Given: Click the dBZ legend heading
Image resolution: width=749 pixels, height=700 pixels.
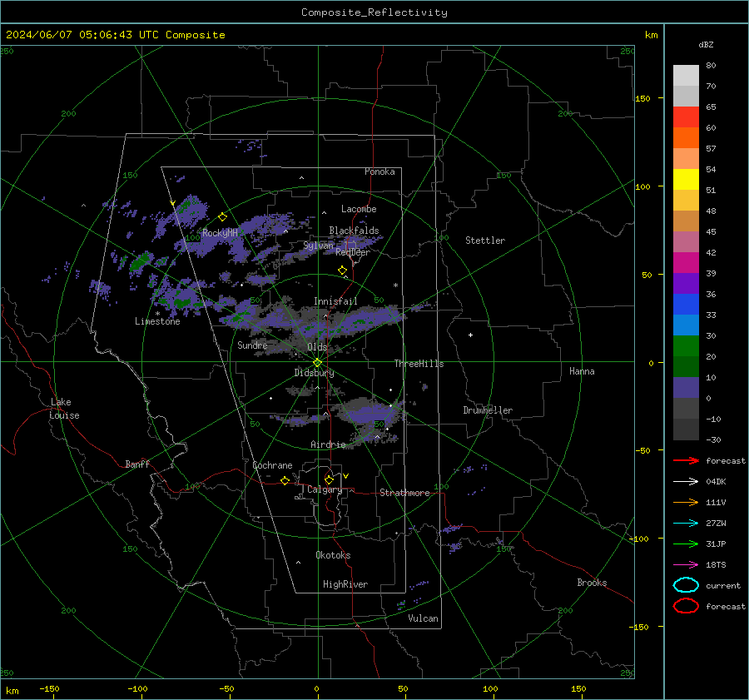Looking at the screenshot, I should [706, 44].
